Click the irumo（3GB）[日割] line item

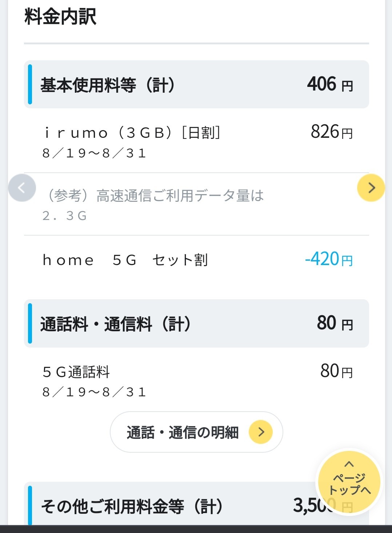tap(132, 133)
